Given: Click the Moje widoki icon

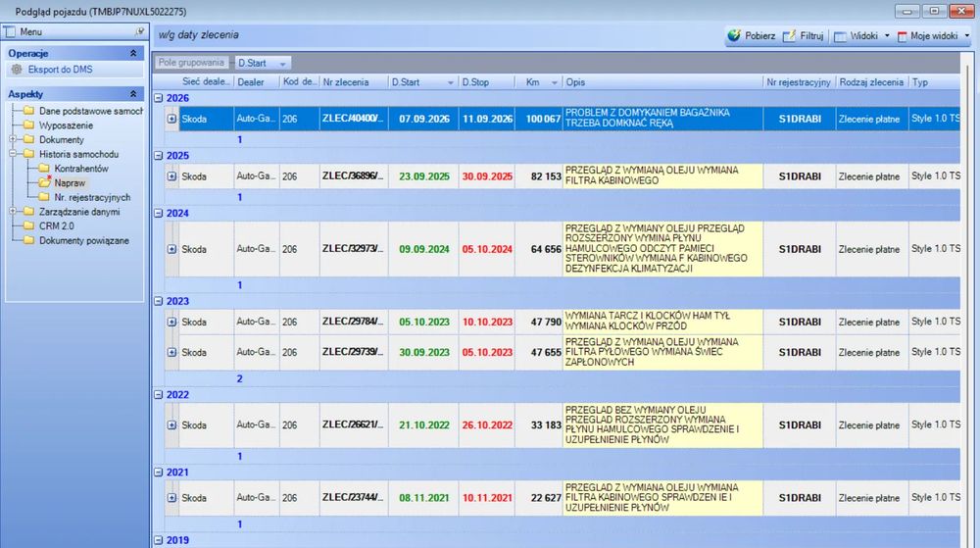Looking at the screenshot, I should coord(902,36).
